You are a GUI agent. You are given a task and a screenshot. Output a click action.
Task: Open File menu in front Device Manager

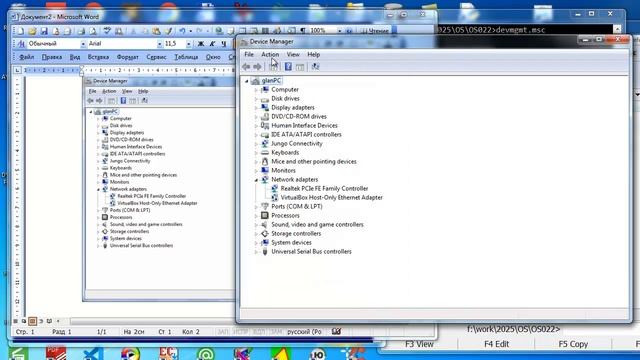(249, 54)
